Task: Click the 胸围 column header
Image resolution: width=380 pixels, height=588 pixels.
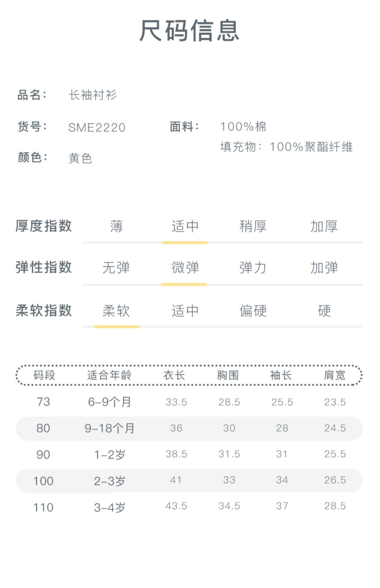Action: click(228, 375)
